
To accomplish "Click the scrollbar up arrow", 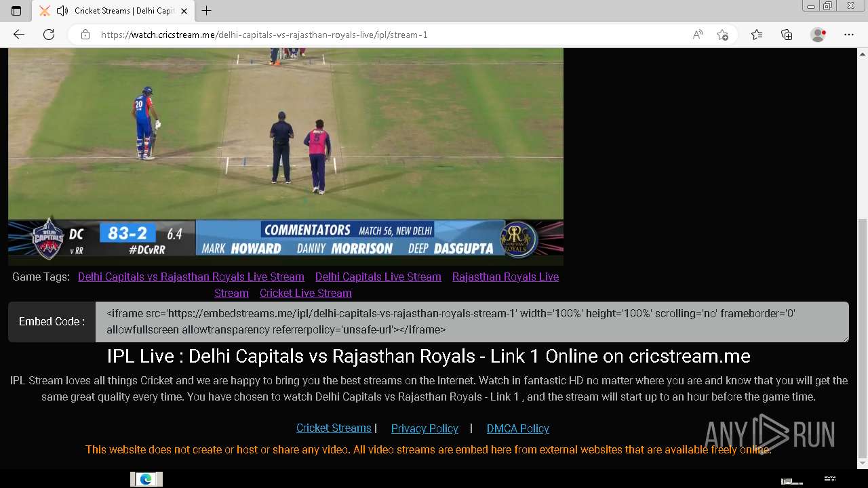I will 863,54.
